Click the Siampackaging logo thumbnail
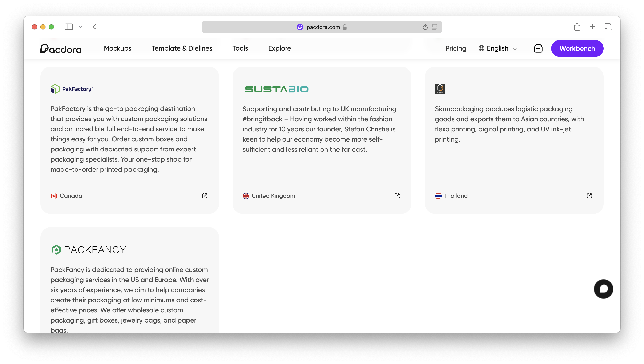This screenshot has width=644, height=364. (440, 89)
